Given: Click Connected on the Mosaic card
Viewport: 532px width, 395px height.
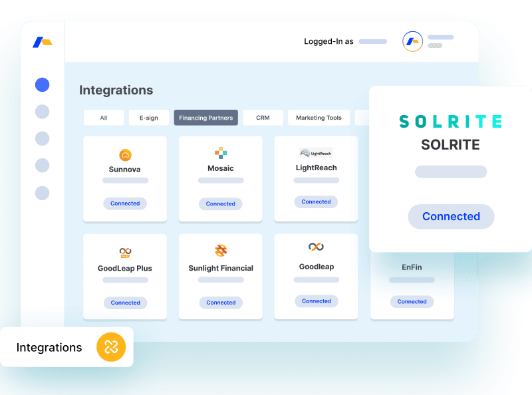Looking at the screenshot, I should [221, 203].
